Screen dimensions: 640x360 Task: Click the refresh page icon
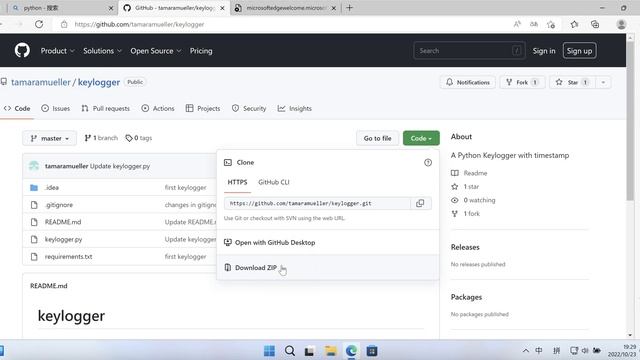39,24
